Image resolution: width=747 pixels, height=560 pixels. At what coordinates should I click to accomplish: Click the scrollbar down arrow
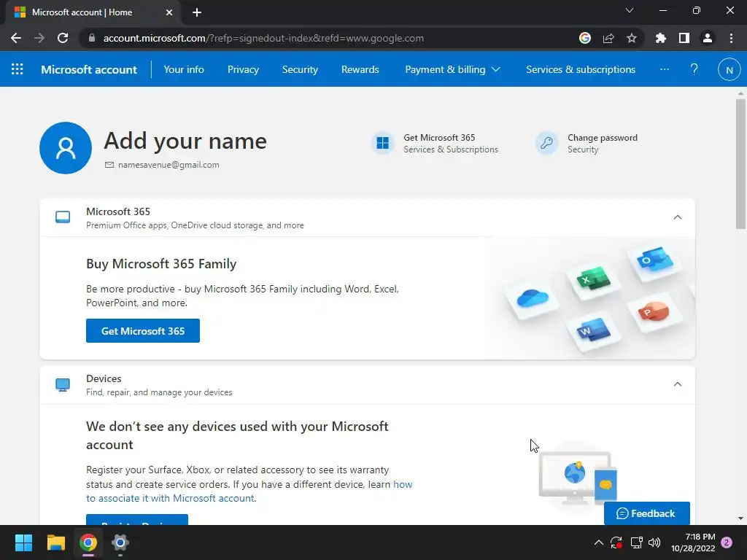point(740,518)
